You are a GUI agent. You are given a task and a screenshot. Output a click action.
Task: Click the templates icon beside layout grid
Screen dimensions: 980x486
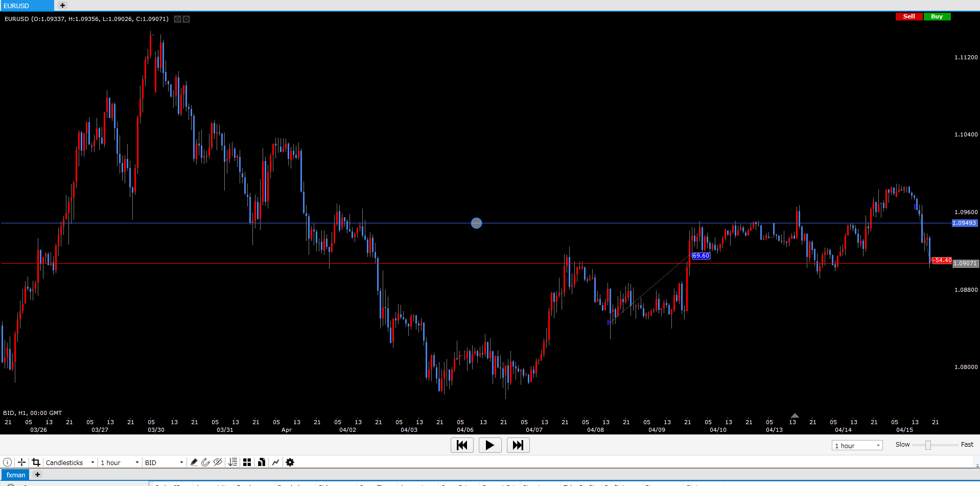point(261,462)
